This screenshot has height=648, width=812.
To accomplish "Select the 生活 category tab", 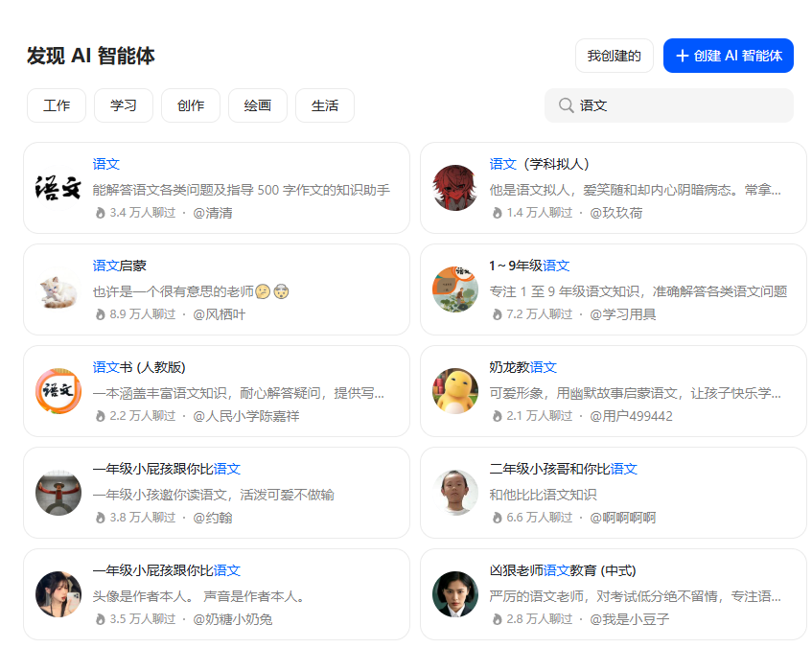I will [324, 105].
